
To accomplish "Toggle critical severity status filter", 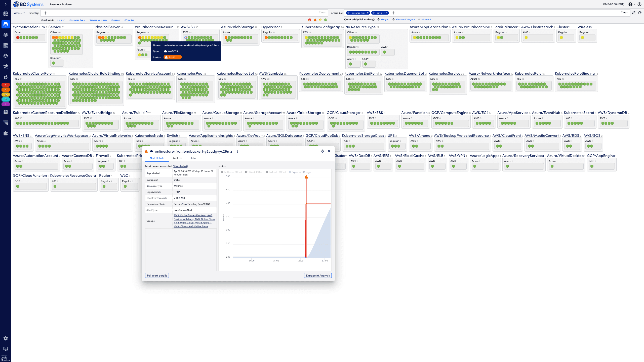I will 310,20.
